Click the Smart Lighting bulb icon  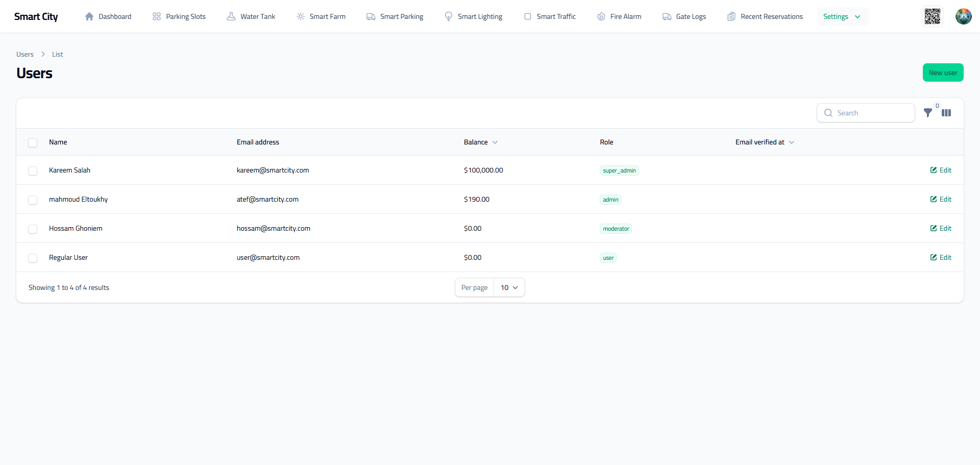pyautogui.click(x=449, y=16)
